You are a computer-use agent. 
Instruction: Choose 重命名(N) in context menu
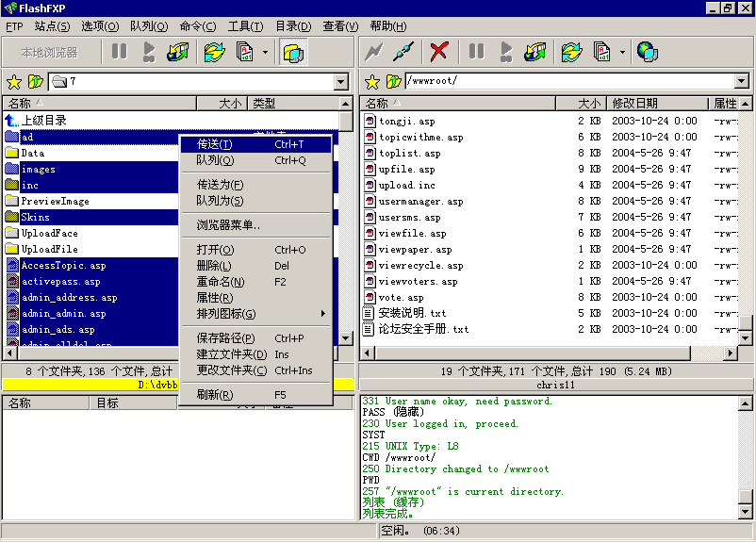[x=256, y=282]
